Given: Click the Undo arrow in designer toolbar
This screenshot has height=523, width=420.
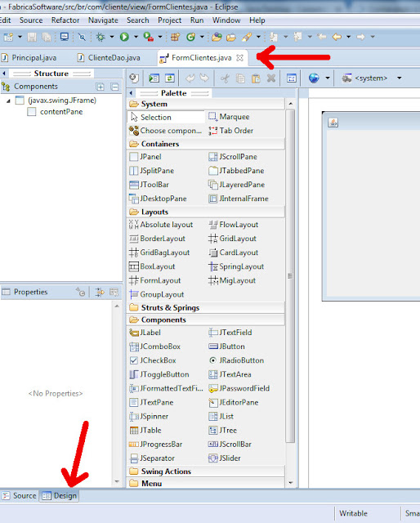Looking at the screenshot, I should [190, 78].
